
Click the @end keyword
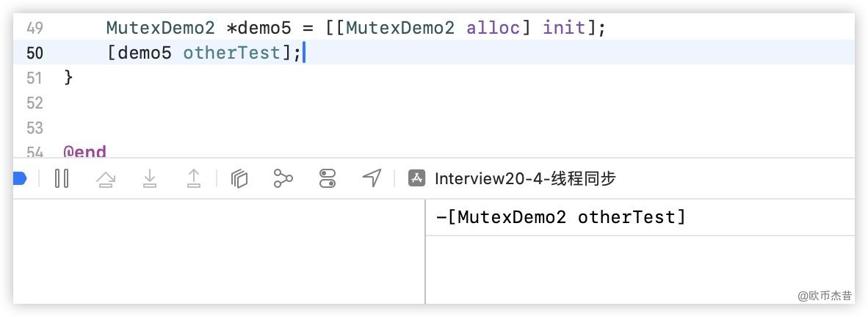coord(84,153)
